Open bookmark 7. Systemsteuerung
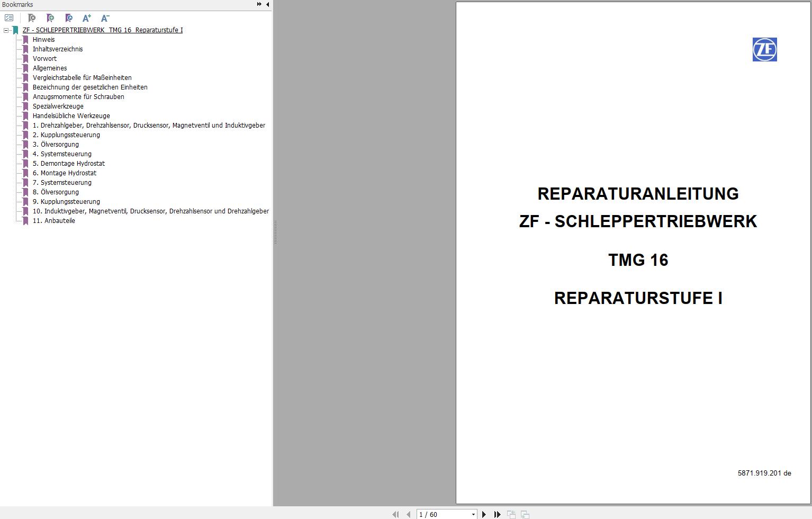 62,183
